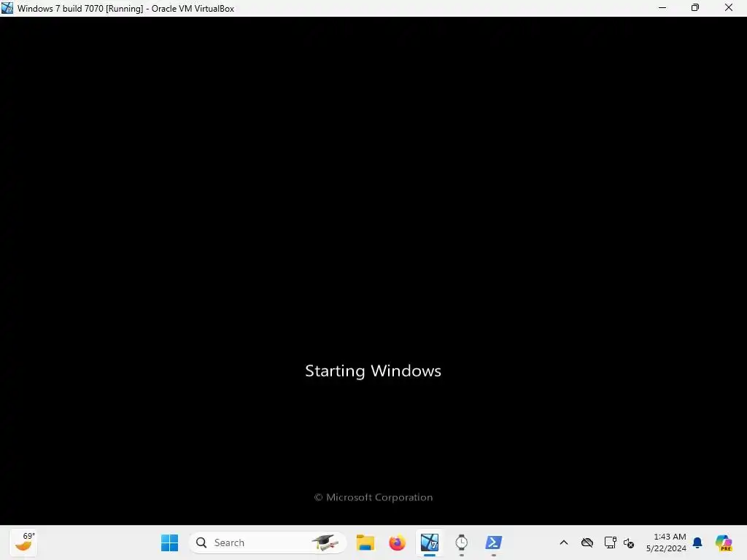Close the VirtualBox window
The width and height of the screenshot is (747, 560).
(729, 8)
